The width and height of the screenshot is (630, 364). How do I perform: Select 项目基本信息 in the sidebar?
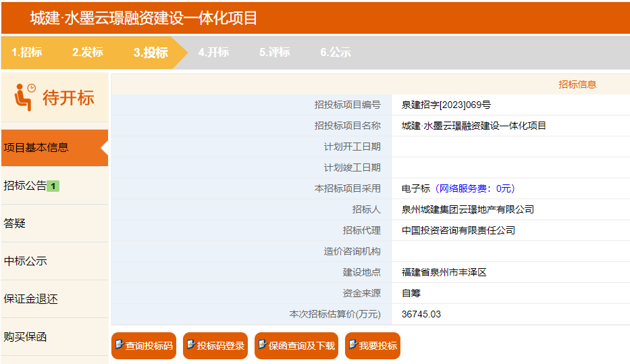pos(55,148)
